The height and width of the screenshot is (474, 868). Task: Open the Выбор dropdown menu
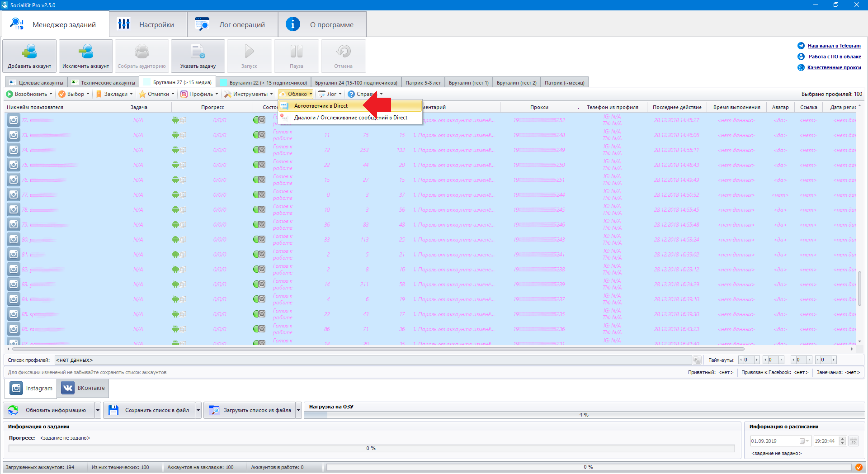74,94
